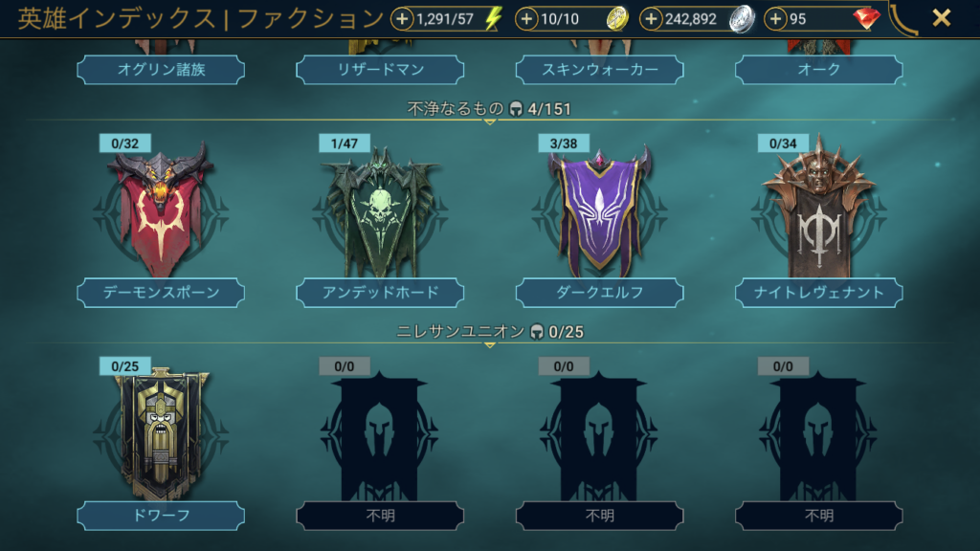980x551 pixels.
Task: Select the last 不明 unknown faction label
Action: pyautogui.click(x=819, y=516)
